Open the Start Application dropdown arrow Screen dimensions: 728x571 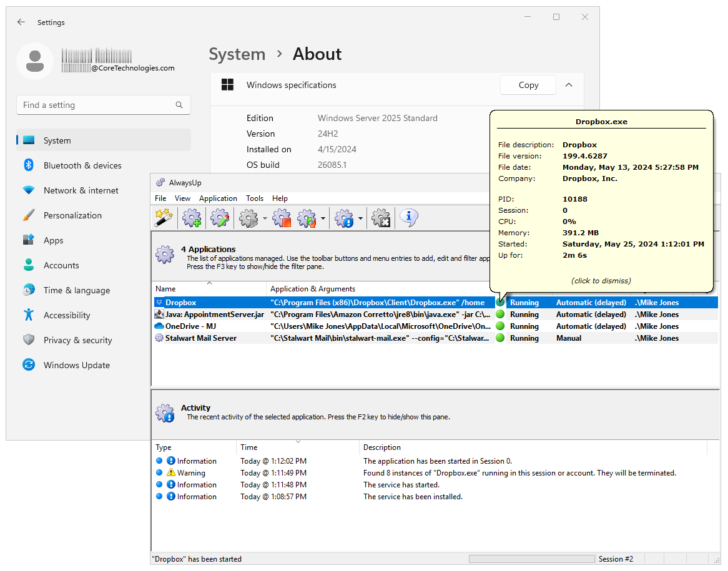coord(265,218)
